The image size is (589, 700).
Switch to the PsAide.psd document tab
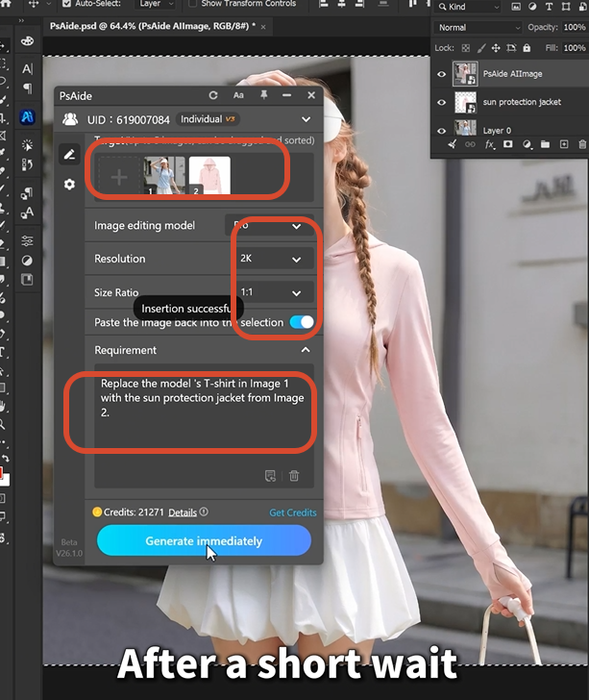tap(153, 26)
